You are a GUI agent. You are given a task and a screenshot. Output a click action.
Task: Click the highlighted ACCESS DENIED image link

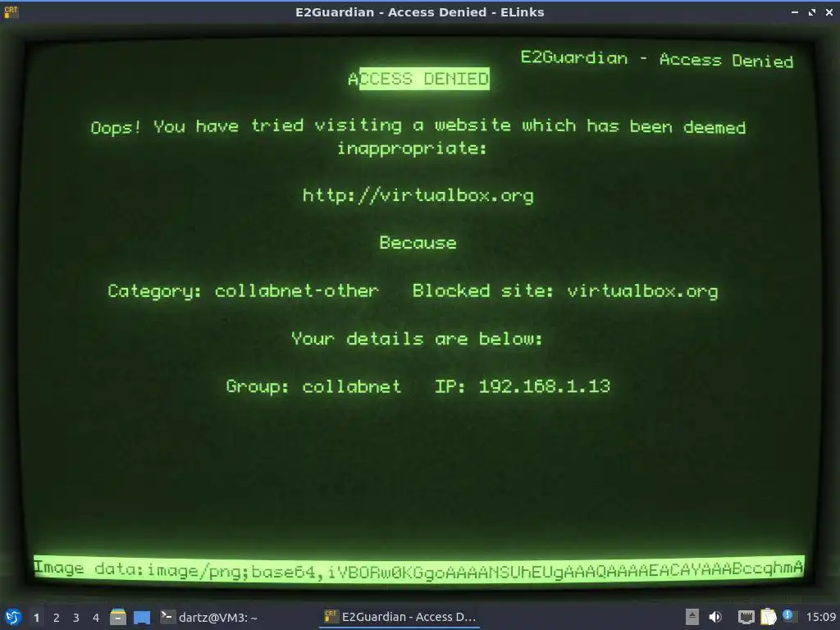click(x=418, y=79)
